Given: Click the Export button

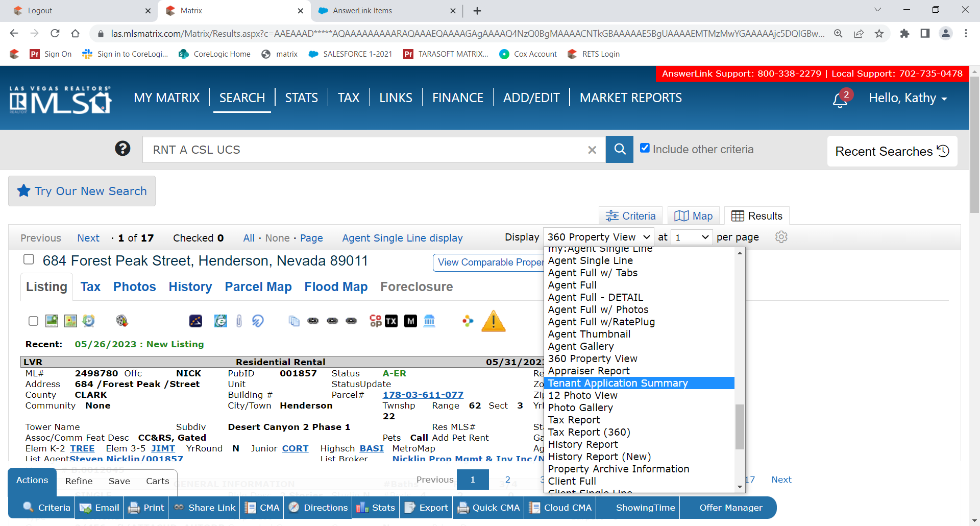Looking at the screenshot, I should click(x=427, y=508).
